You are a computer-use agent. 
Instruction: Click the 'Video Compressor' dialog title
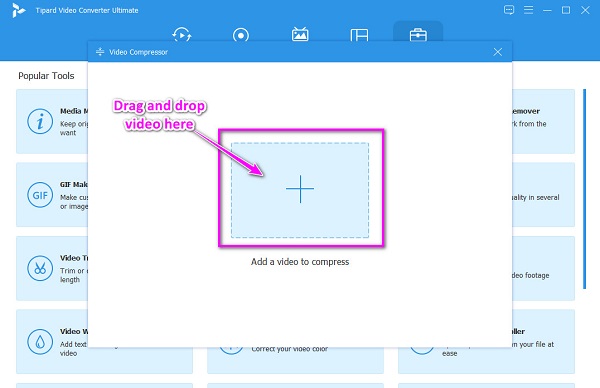coord(139,52)
